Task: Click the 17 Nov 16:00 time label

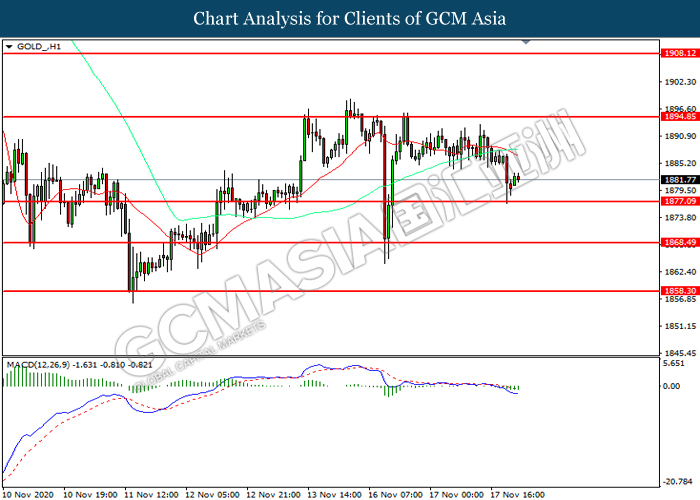Action: pyautogui.click(x=517, y=495)
